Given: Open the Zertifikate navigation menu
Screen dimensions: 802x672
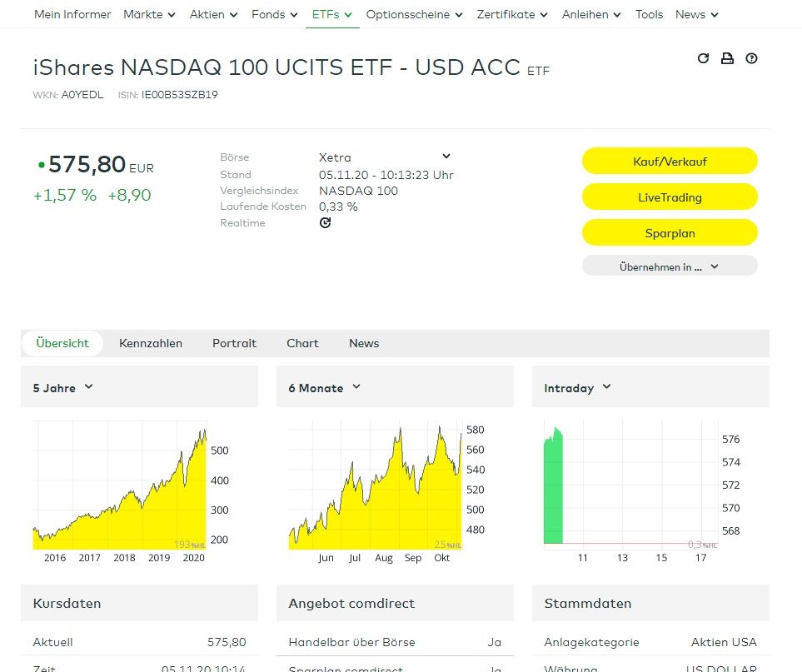Looking at the screenshot, I should [512, 14].
